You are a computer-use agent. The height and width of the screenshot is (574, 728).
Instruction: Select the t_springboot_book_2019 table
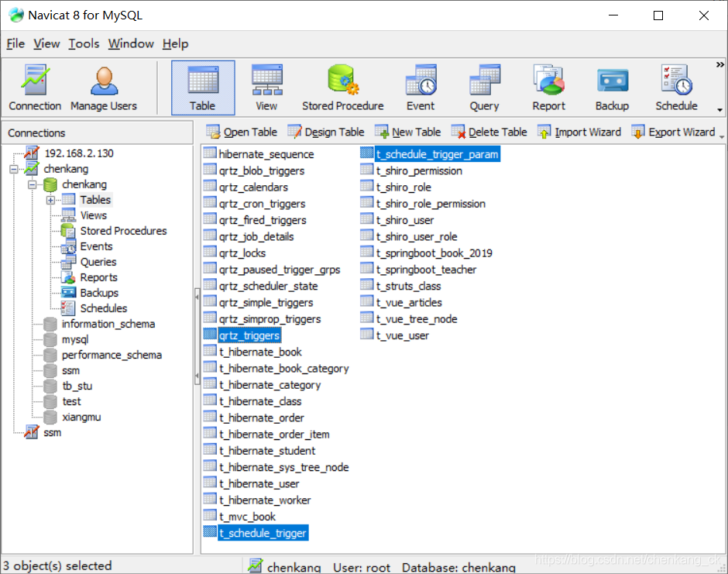434,253
